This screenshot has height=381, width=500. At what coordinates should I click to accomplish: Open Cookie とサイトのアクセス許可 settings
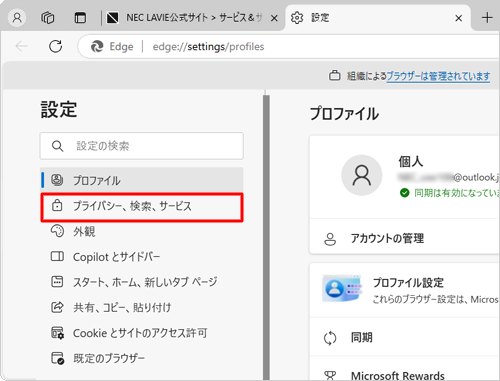tap(142, 333)
